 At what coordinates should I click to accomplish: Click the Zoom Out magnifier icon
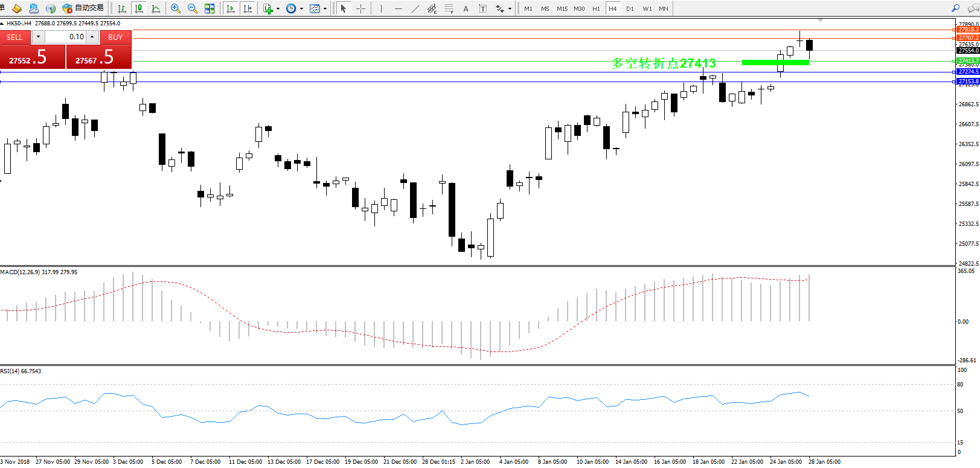click(x=193, y=8)
